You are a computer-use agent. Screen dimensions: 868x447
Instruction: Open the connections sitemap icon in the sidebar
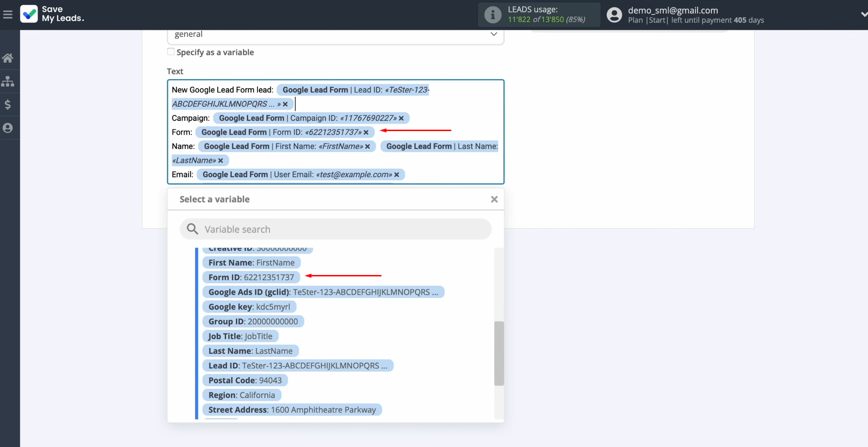[x=8, y=81]
